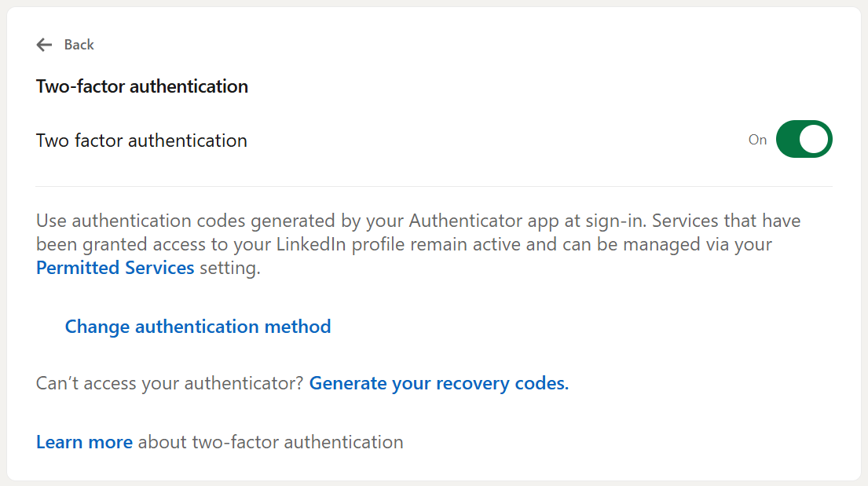Click the bold "Two-factor authentication" heading
Viewport: 868px width, 486px height.
142,86
